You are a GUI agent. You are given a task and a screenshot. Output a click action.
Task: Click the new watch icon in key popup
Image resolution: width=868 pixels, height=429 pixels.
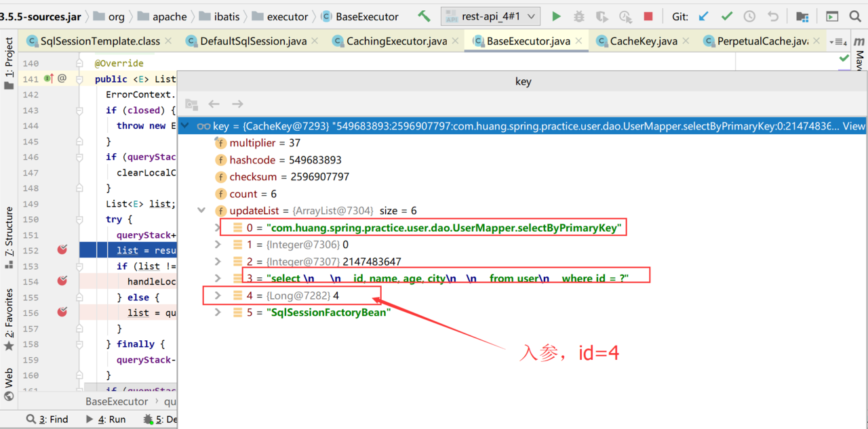pyautogui.click(x=192, y=104)
